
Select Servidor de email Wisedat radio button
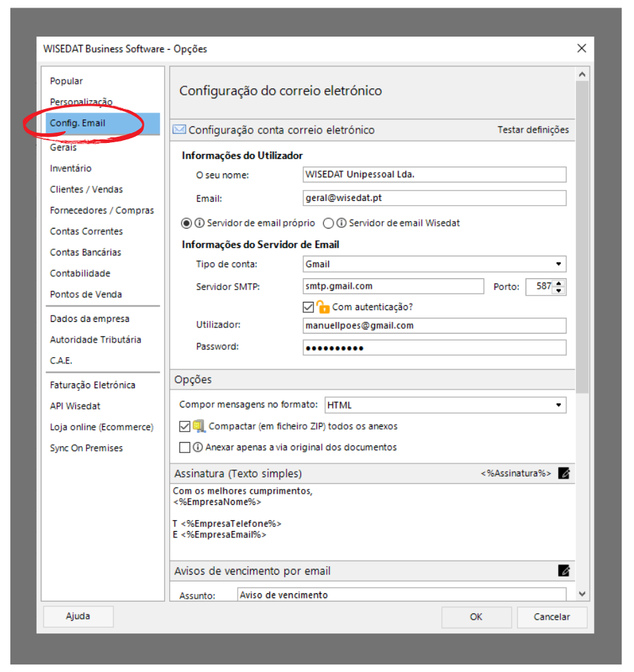tap(328, 223)
